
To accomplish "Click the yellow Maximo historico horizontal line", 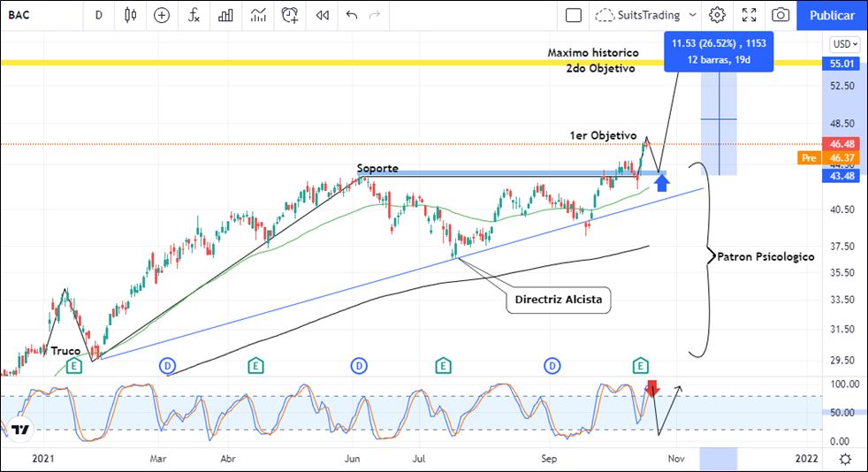I will [265, 63].
